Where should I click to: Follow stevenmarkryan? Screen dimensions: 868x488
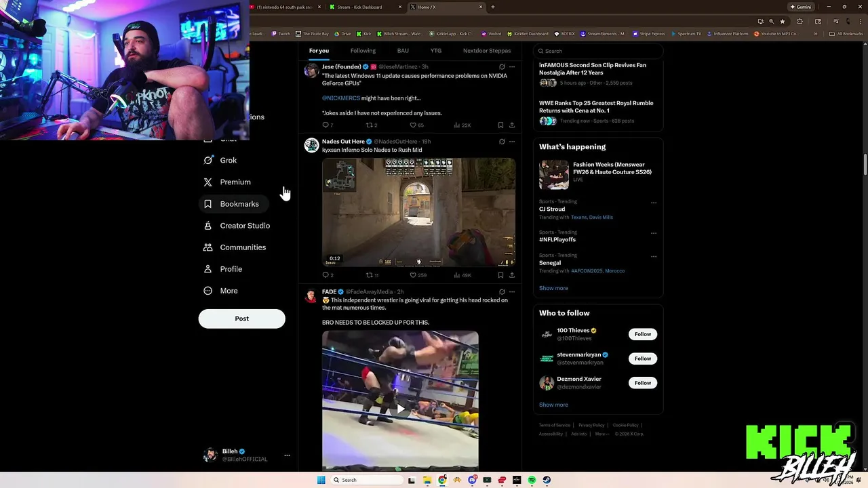coord(643,359)
